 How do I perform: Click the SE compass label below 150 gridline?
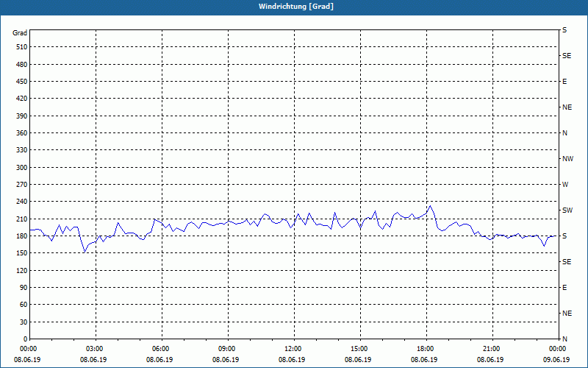click(x=567, y=262)
